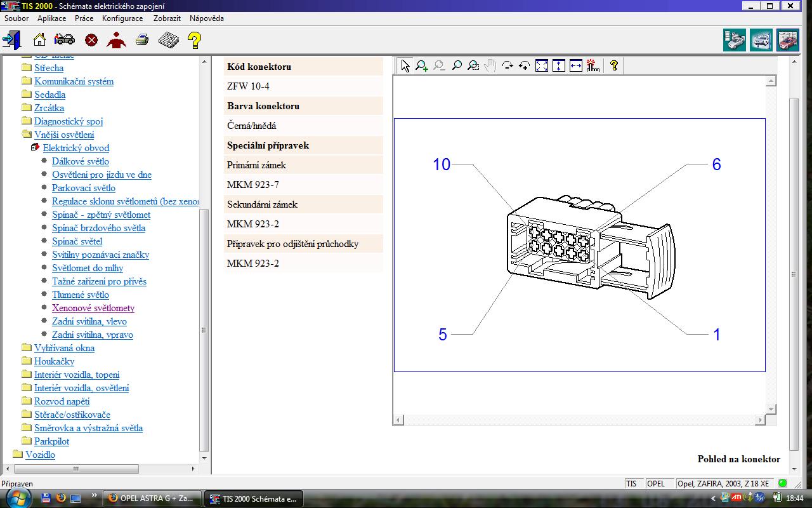The image size is (812, 508).
Task: Open the Nápověda menu
Action: [x=206, y=18]
